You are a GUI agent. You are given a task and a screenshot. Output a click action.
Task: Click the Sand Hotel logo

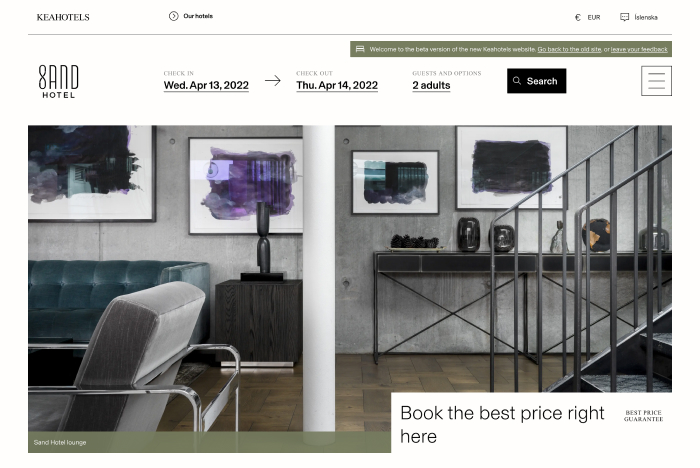click(58, 81)
